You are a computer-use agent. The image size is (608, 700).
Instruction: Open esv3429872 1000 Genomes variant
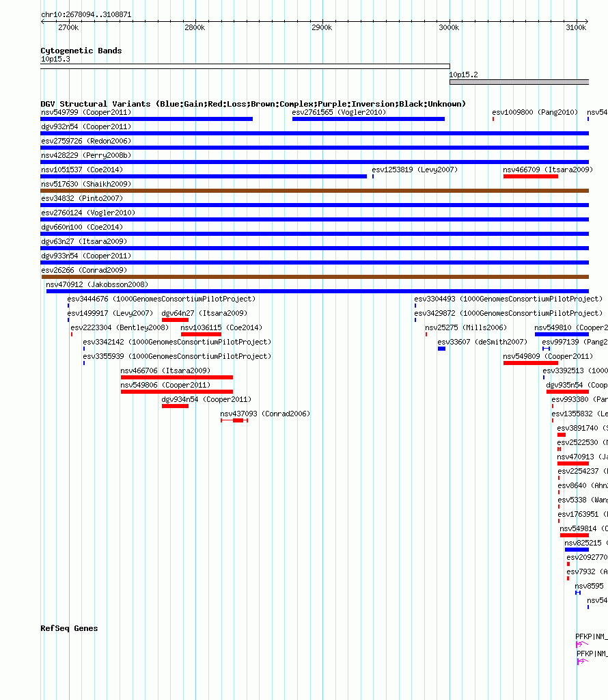[508, 313]
